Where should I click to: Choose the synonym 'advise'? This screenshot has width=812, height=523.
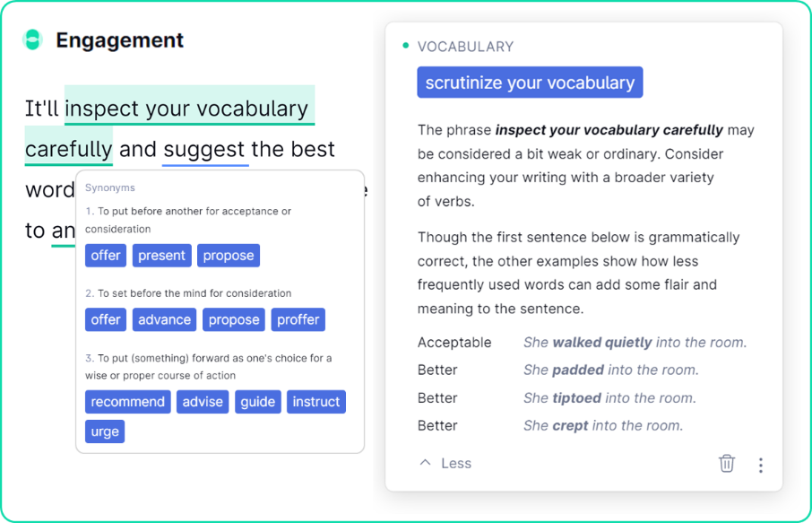pyautogui.click(x=203, y=402)
